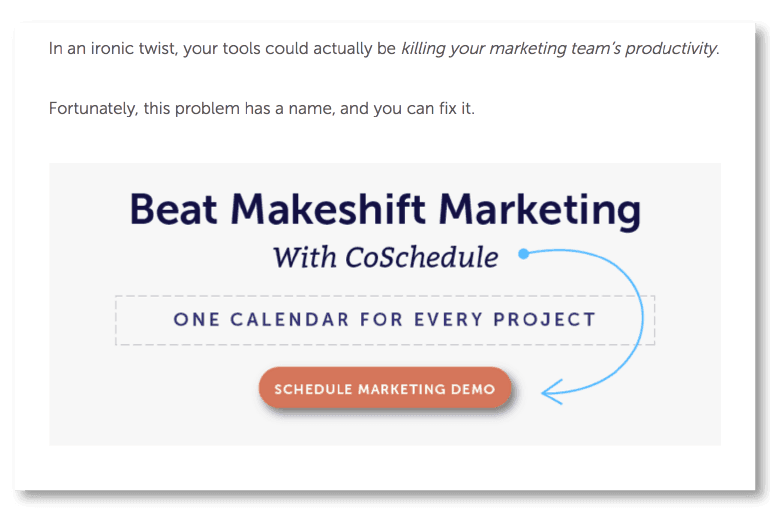Click the word EVERY in the dashed box
The width and height of the screenshot is (770, 528).
448,320
